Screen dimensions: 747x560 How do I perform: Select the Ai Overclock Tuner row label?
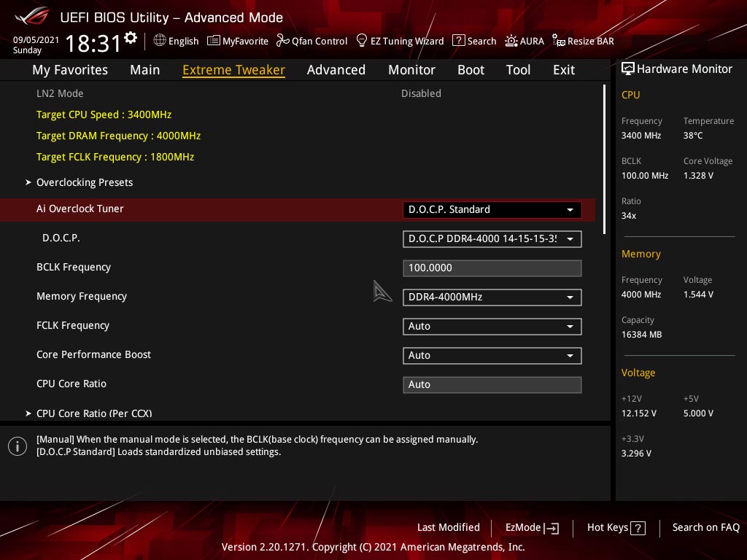[x=80, y=209]
